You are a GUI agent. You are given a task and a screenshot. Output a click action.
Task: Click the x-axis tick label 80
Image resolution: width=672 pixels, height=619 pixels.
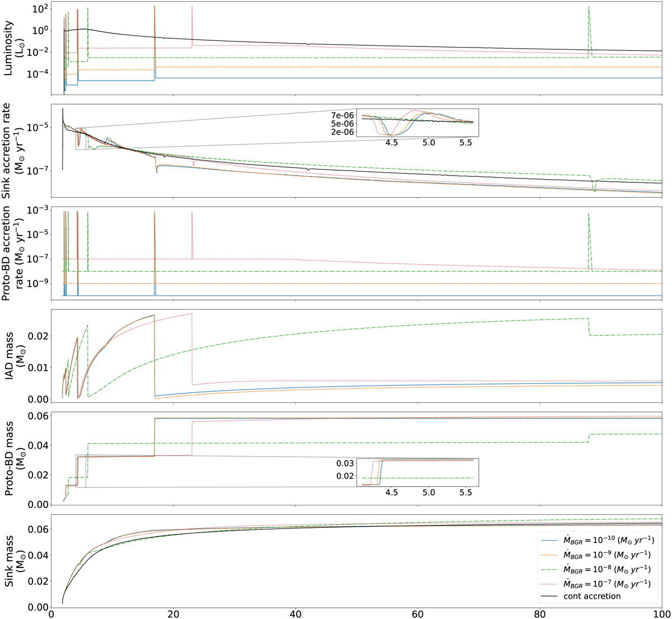539,612
